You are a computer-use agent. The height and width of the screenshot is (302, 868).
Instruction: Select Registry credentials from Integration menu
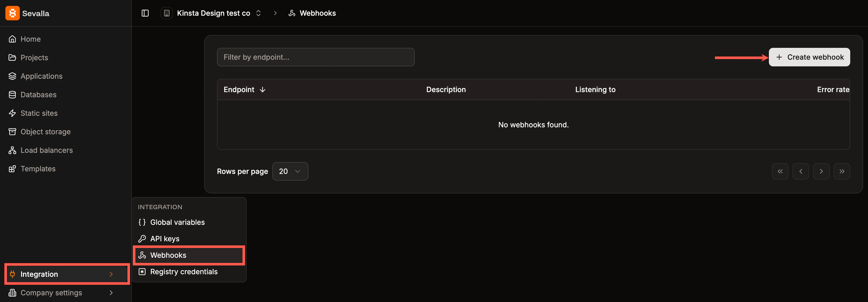[x=189, y=272]
